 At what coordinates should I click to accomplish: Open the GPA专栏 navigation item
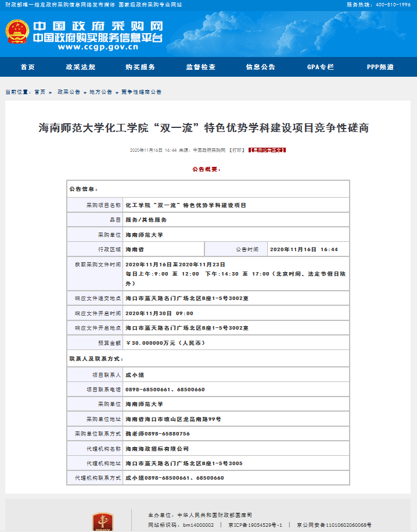tap(321, 67)
